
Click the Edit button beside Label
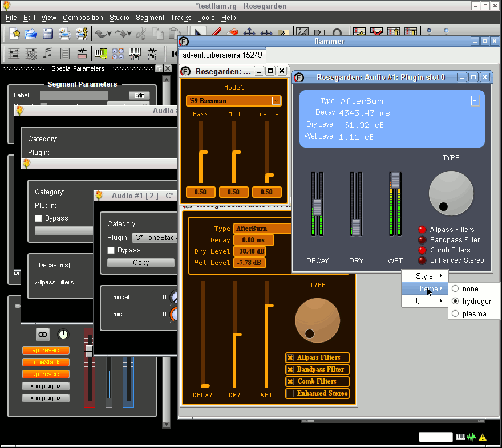139,95
